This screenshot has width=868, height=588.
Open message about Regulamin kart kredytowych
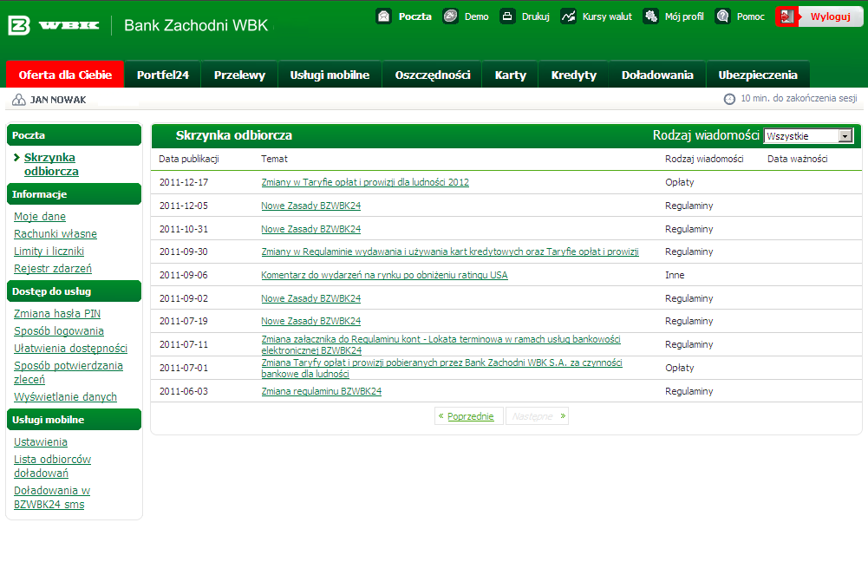point(450,252)
